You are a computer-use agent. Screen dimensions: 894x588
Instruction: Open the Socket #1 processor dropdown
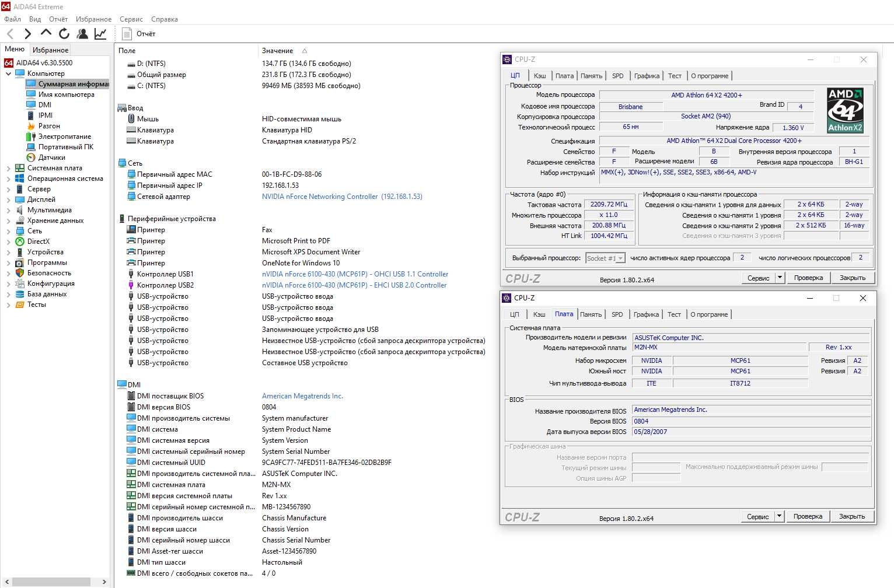(x=620, y=258)
